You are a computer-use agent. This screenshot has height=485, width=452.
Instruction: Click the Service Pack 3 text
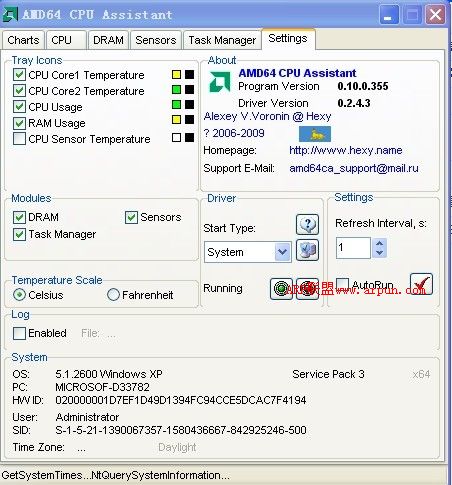(x=328, y=374)
